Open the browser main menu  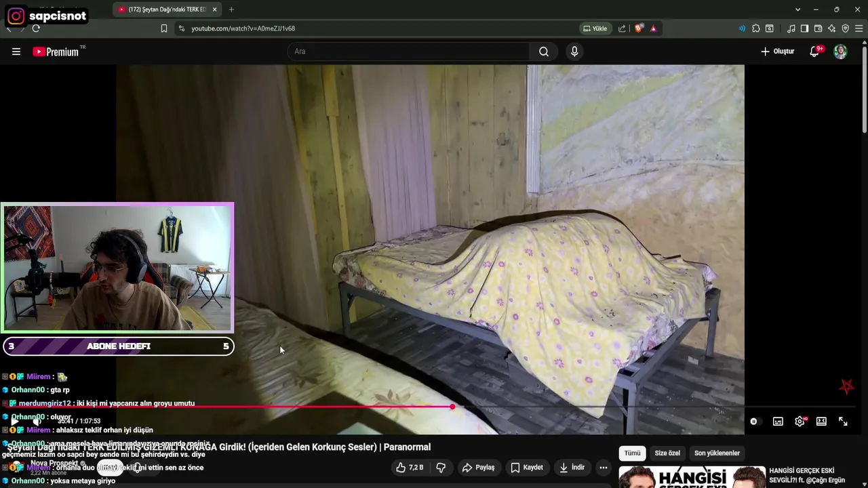tap(859, 28)
